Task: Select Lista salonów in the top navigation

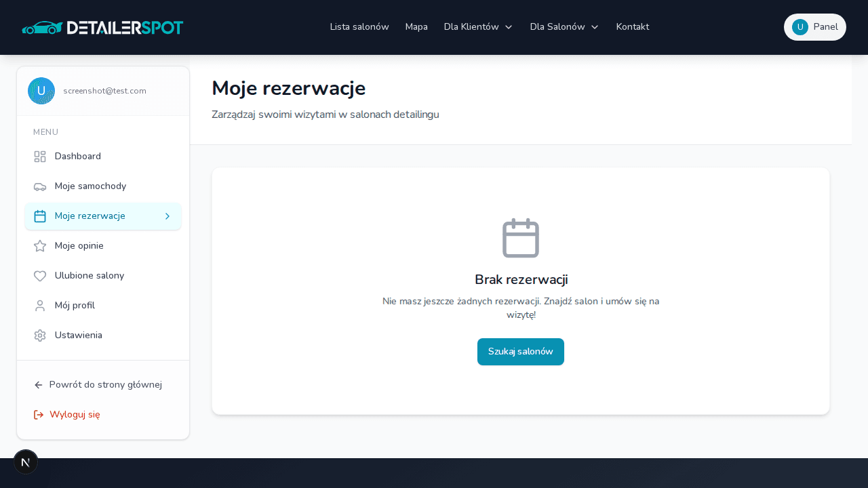Action: (359, 27)
